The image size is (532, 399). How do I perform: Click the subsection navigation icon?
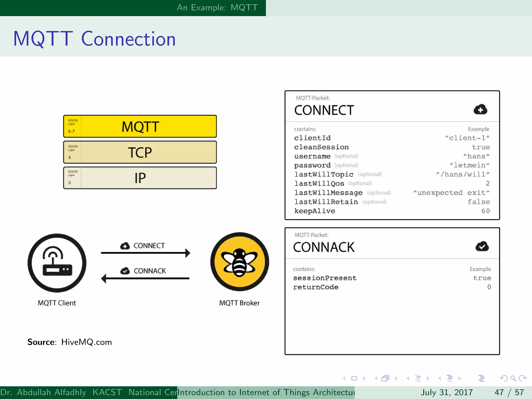(418, 378)
